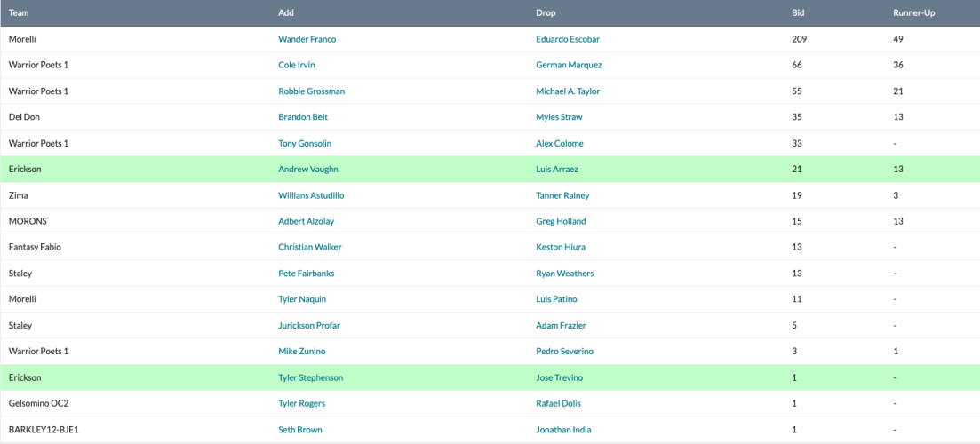Click the Runner-Up column header
This screenshot has width=980, height=444.
coord(913,12)
